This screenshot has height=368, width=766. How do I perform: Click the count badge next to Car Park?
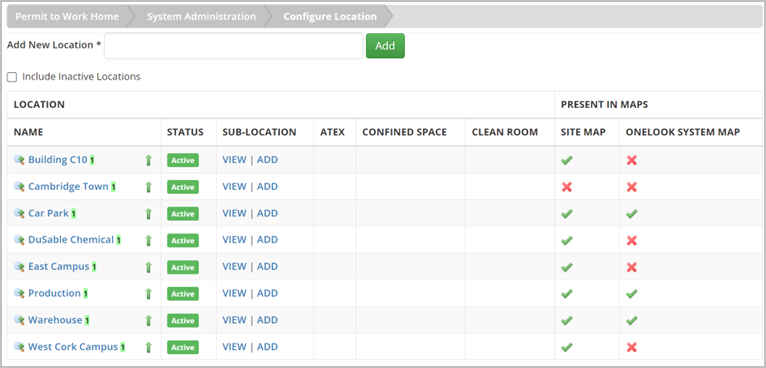(x=74, y=214)
